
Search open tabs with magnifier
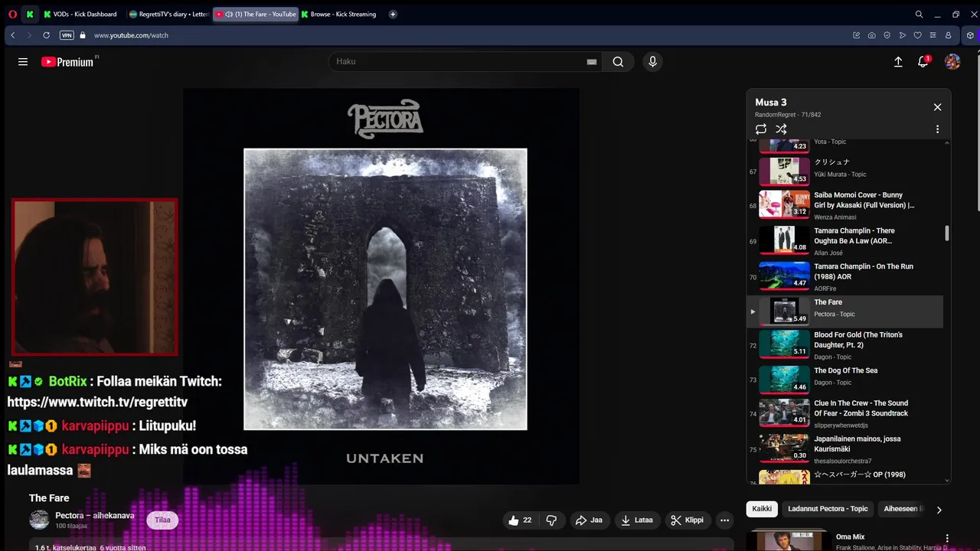click(919, 14)
